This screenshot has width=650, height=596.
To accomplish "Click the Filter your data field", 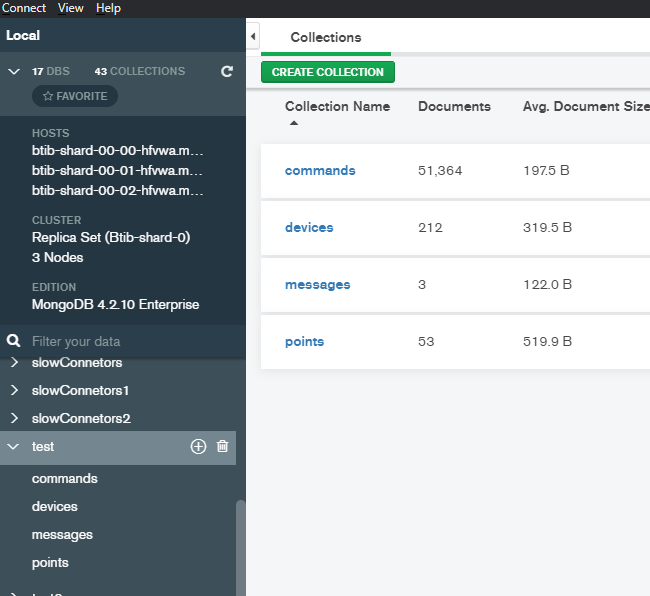I will pyautogui.click(x=130, y=341).
